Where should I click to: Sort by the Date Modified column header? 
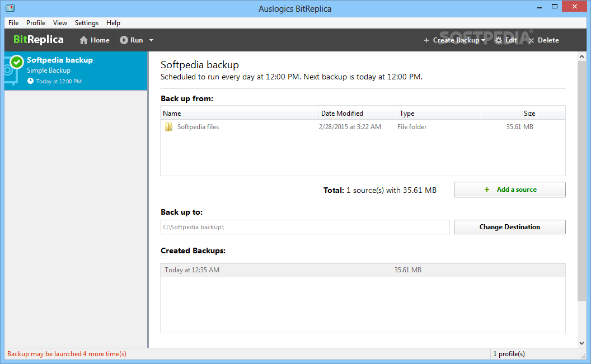coord(358,114)
